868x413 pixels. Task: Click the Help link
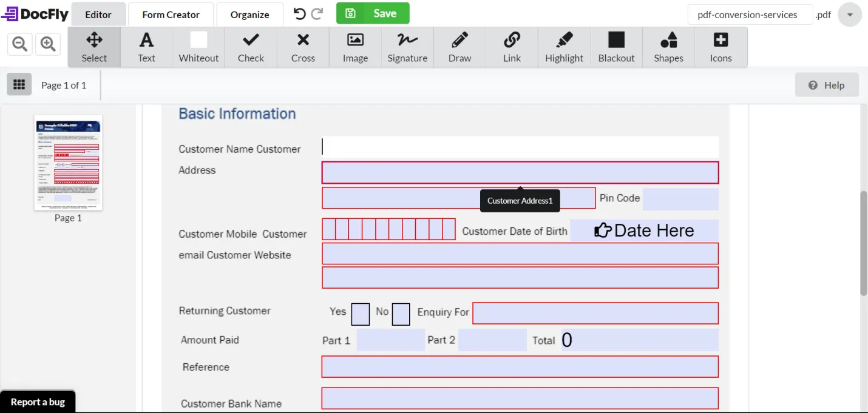(x=827, y=85)
